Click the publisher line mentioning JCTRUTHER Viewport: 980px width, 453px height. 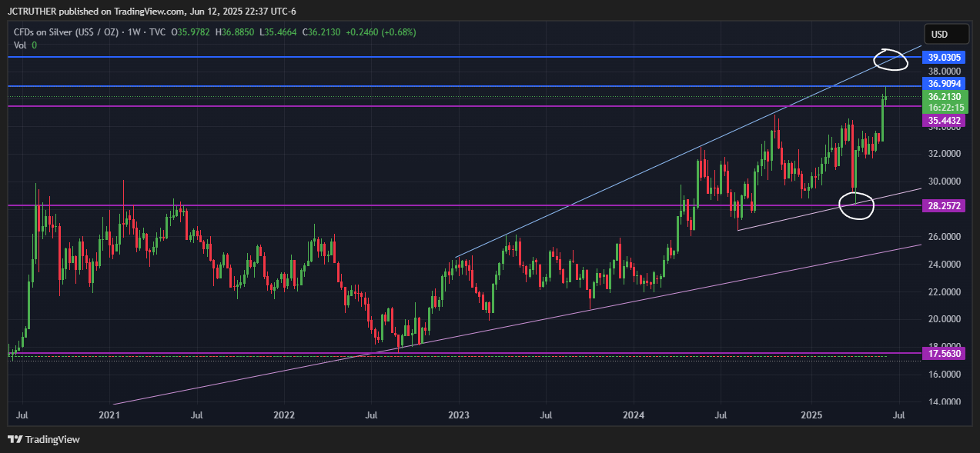(152, 11)
